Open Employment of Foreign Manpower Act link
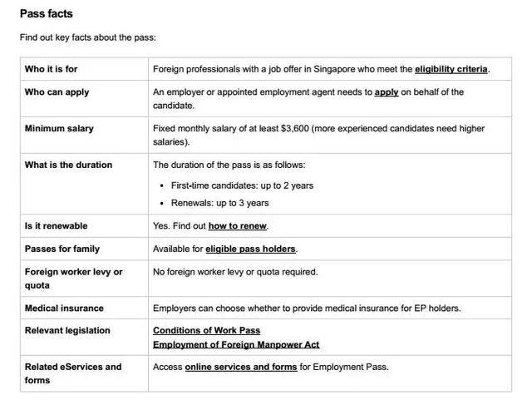 pos(236,344)
